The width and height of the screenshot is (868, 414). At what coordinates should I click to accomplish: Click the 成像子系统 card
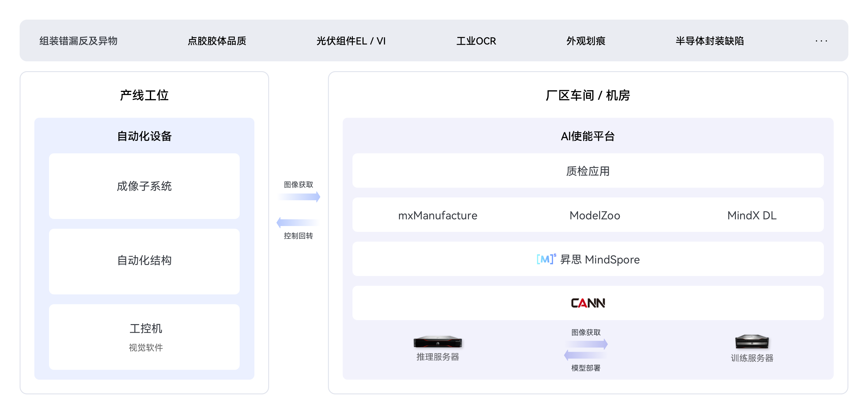144,186
